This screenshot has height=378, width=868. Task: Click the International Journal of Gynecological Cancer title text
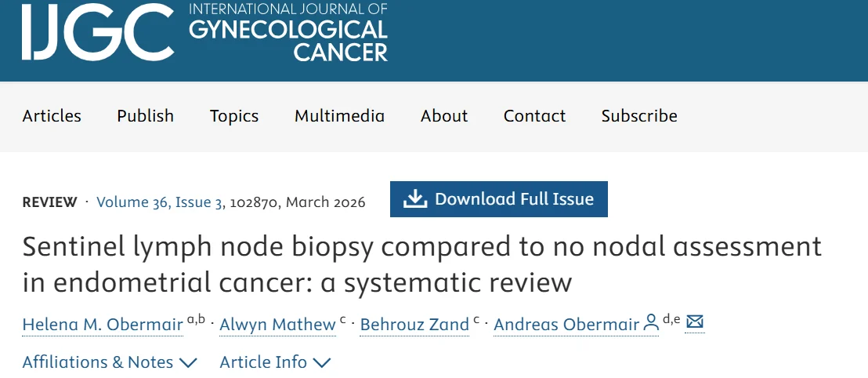(288, 33)
